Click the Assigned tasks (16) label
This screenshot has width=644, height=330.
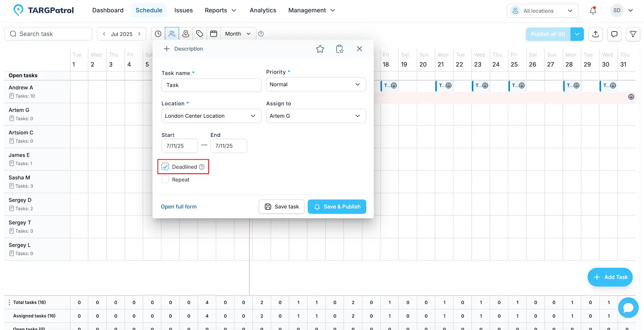coord(34,316)
